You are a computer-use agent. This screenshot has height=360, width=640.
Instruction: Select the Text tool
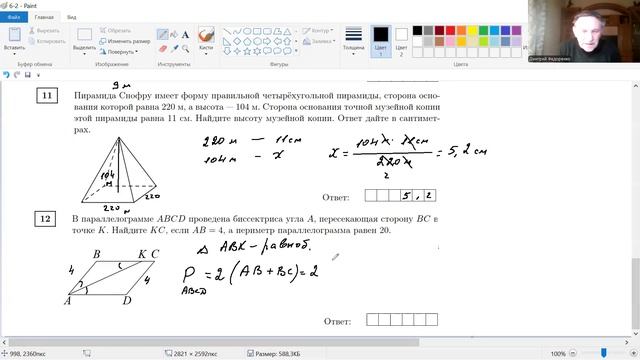pos(185,35)
